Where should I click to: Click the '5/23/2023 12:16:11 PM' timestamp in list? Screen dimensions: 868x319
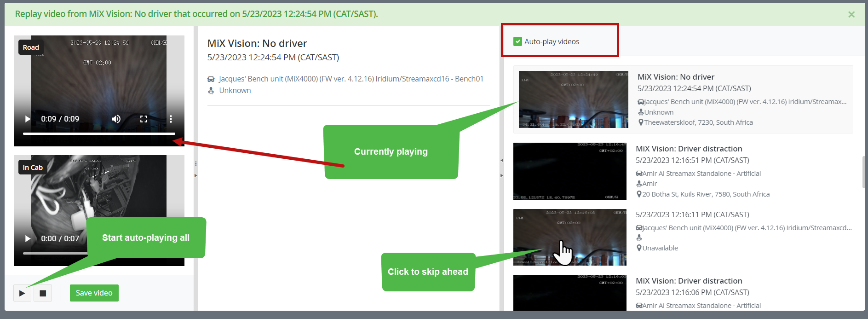click(692, 215)
